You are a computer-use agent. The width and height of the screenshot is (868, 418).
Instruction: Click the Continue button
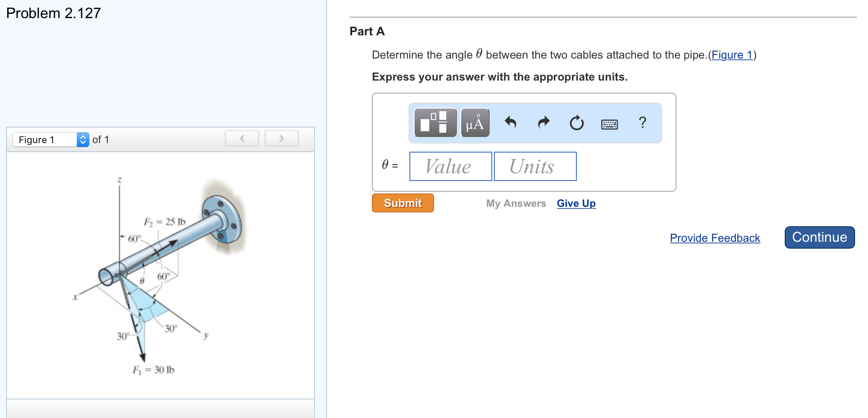(x=820, y=237)
